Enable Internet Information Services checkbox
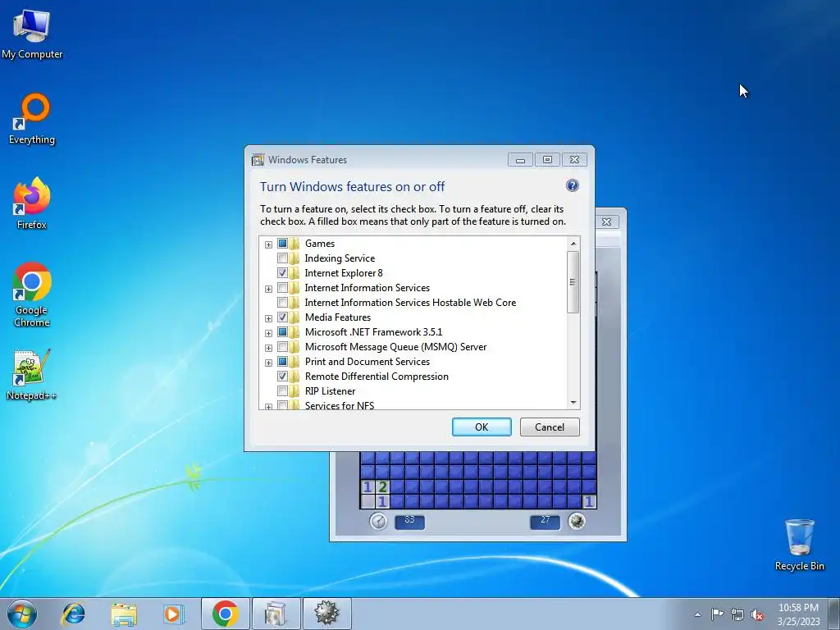Viewport: 840px width, 630px height. click(x=282, y=288)
